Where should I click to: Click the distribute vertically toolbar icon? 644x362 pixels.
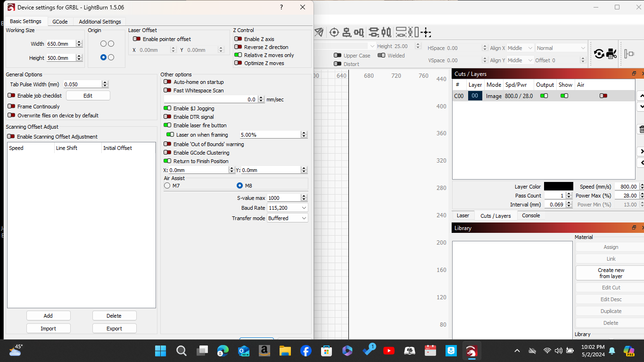pyautogui.click(x=374, y=32)
